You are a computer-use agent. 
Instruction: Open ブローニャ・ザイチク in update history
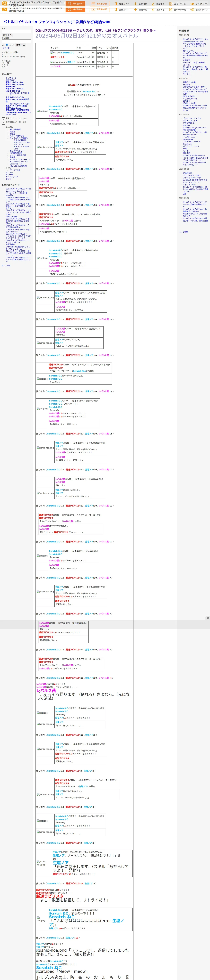[x=192, y=118]
